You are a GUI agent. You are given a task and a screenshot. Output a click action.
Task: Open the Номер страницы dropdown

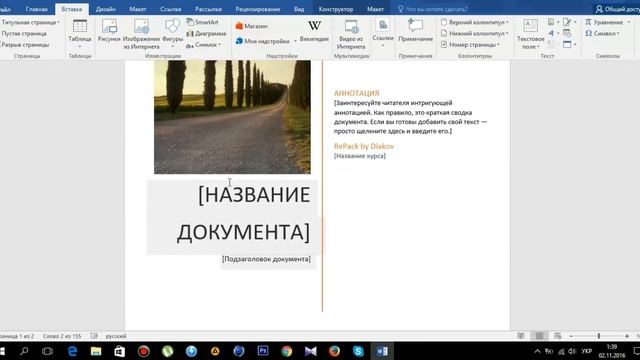coord(470,45)
